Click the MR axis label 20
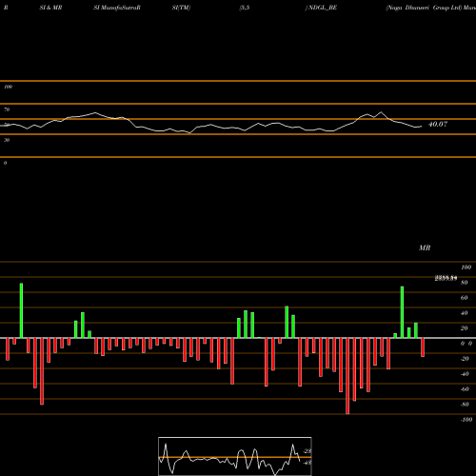This screenshot has height=476, width=476. pyautogui.click(x=465, y=328)
